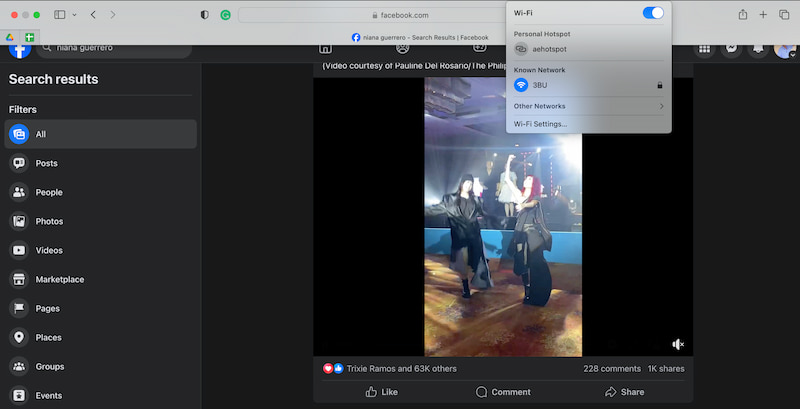Click the Grammarly extension icon

coord(226,15)
